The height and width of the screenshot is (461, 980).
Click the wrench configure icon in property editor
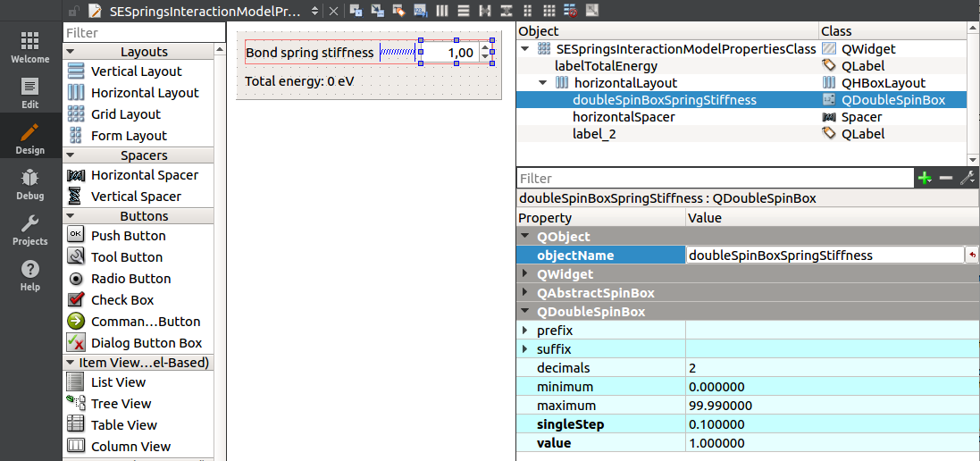[x=967, y=179]
